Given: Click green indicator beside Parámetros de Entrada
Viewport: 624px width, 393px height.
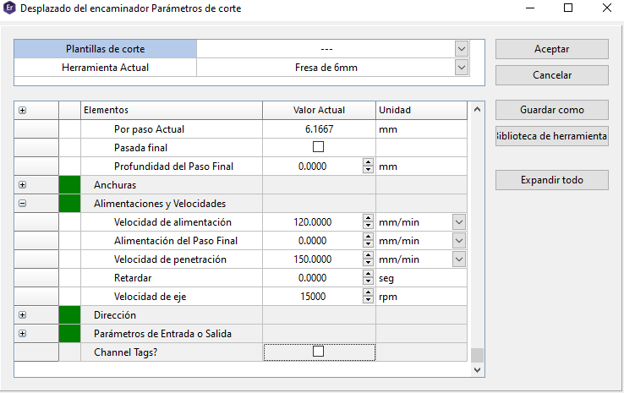Looking at the screenshot, I should coord(69,334).
